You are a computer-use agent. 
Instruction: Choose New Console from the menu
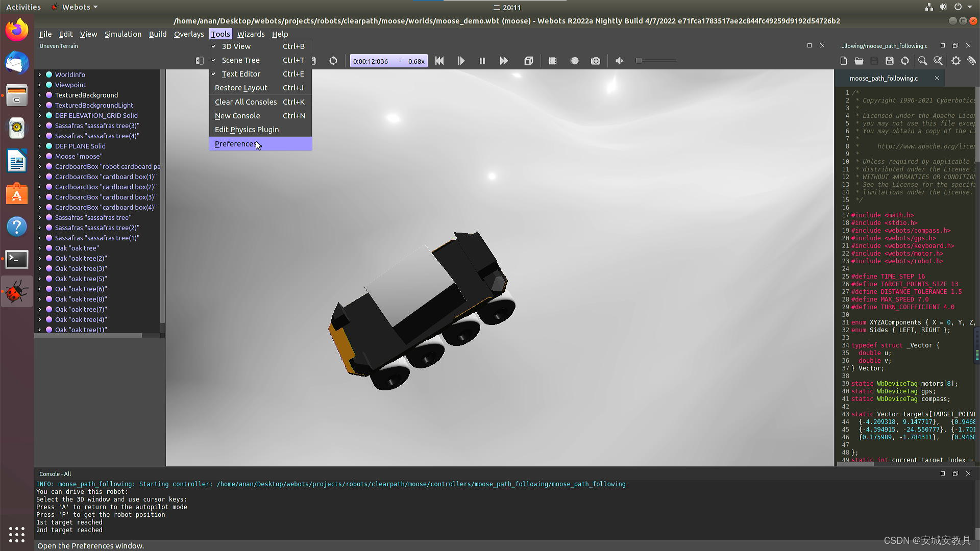pos(260,116)
